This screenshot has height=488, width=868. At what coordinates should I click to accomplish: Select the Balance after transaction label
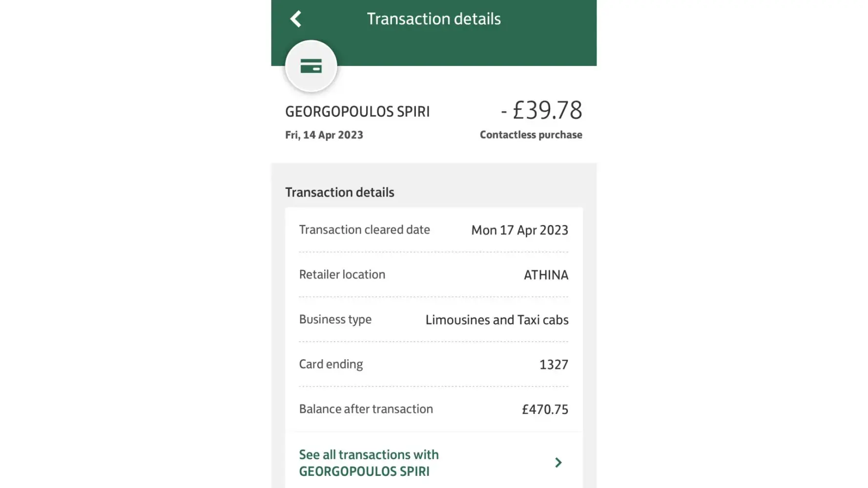point(366,409)
